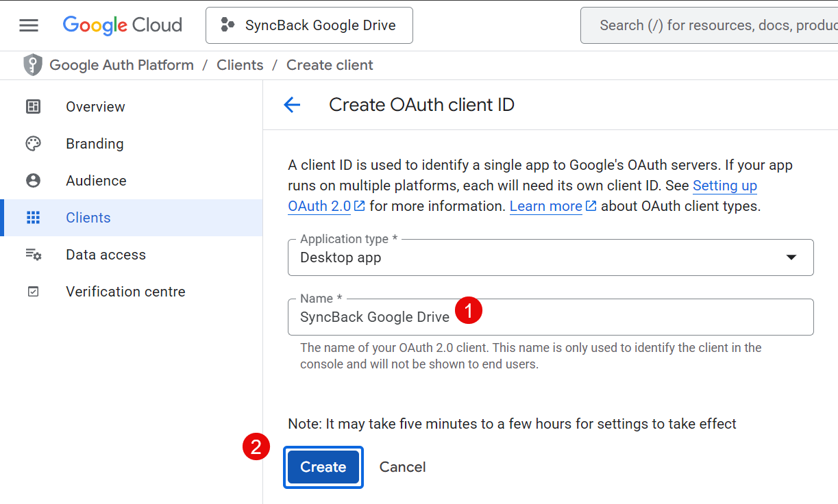Screen dimensions: 838x504
Task: Click the Overview dashboard icon
Action: click(x=33, y=107)
